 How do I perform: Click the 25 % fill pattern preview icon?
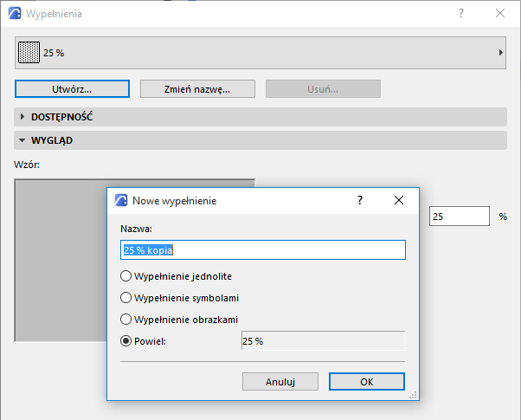pos(29,53)
